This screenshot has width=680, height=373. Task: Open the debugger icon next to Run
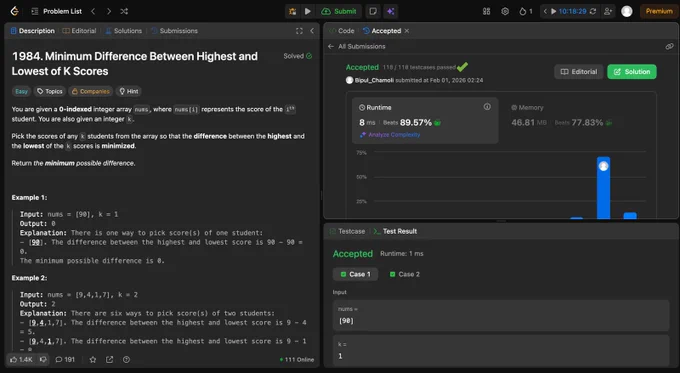point(293,11)
